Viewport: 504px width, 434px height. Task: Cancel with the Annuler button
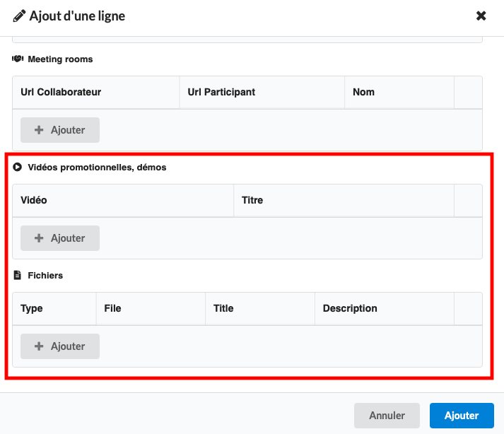[x=387, y=416]
